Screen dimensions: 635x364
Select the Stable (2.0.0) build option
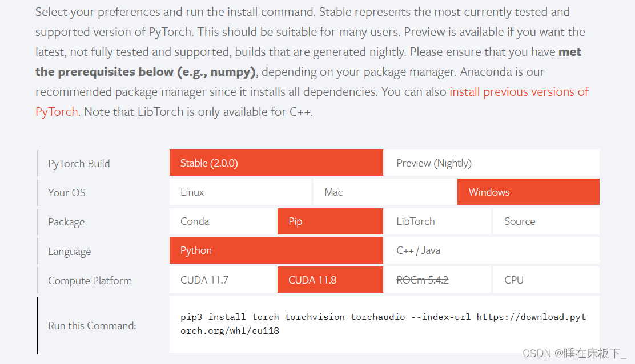point(276,163)
